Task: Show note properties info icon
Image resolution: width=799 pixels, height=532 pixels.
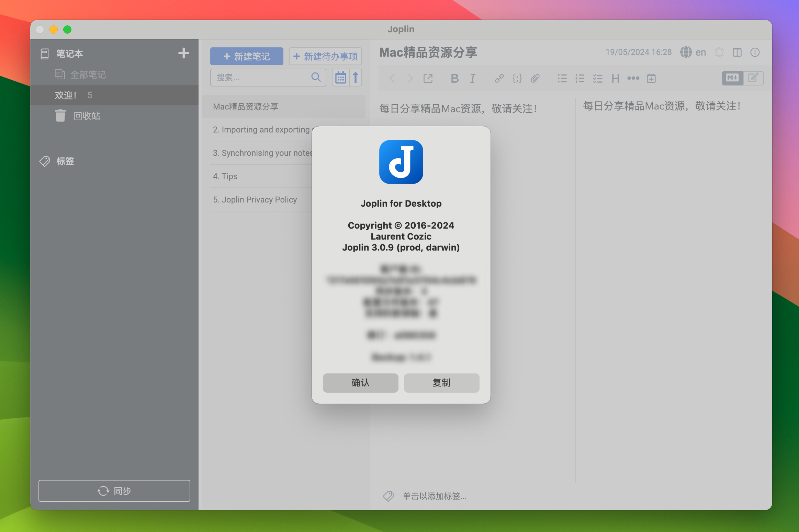Action: click(x=755, y=52)
